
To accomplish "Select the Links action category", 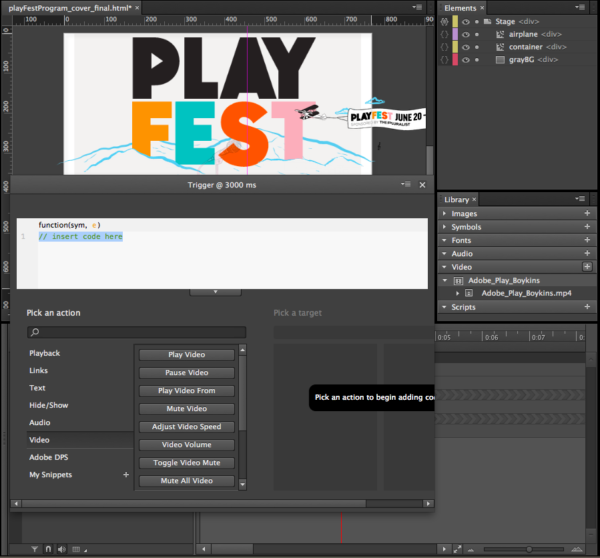I will pos(38,370).
